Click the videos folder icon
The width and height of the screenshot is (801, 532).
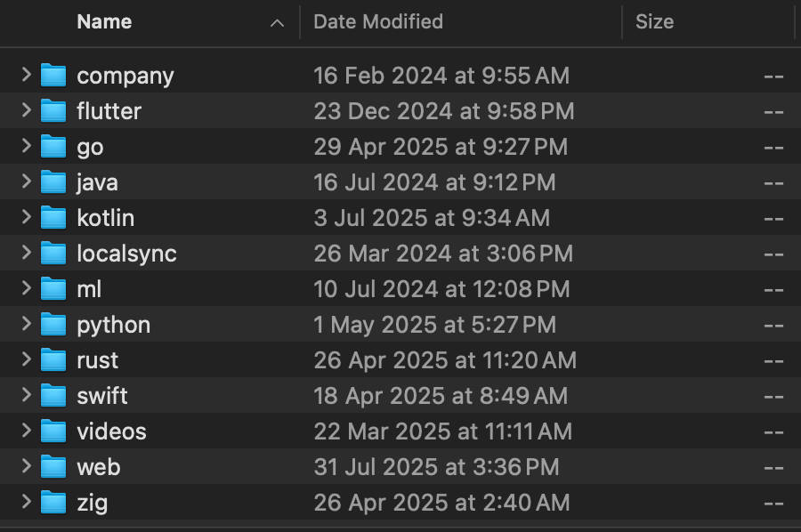53,431
